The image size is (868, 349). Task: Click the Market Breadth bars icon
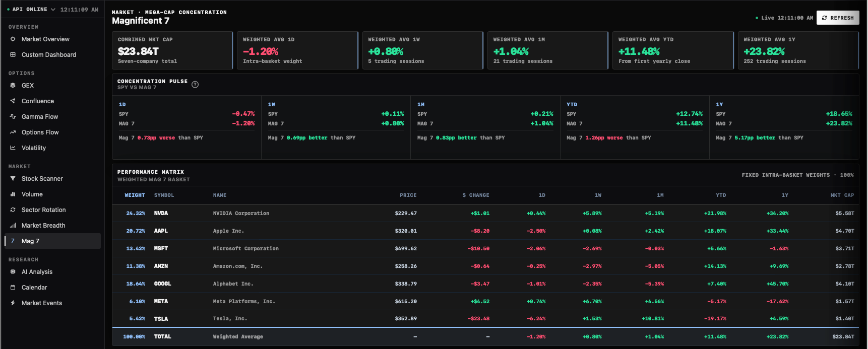pyautogui.click(x=13, y=226)
